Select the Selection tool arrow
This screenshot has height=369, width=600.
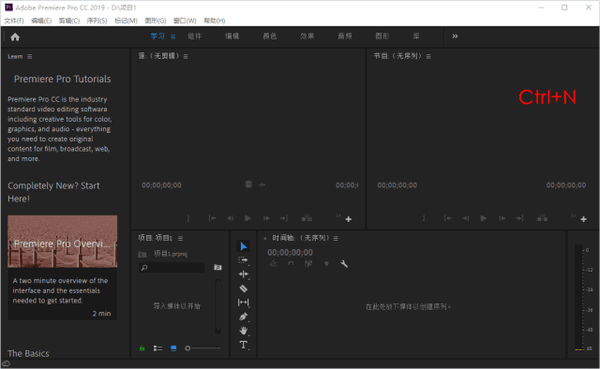(x=243, y=246)
